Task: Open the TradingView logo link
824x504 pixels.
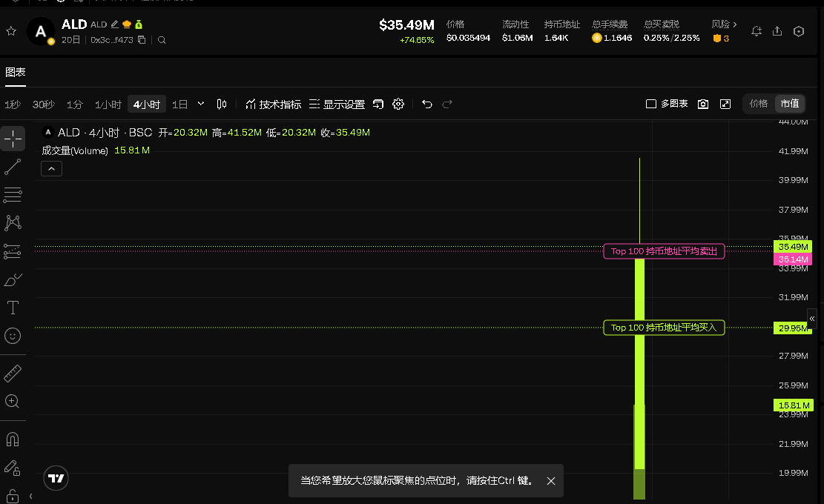Action: tap(56, 478)
